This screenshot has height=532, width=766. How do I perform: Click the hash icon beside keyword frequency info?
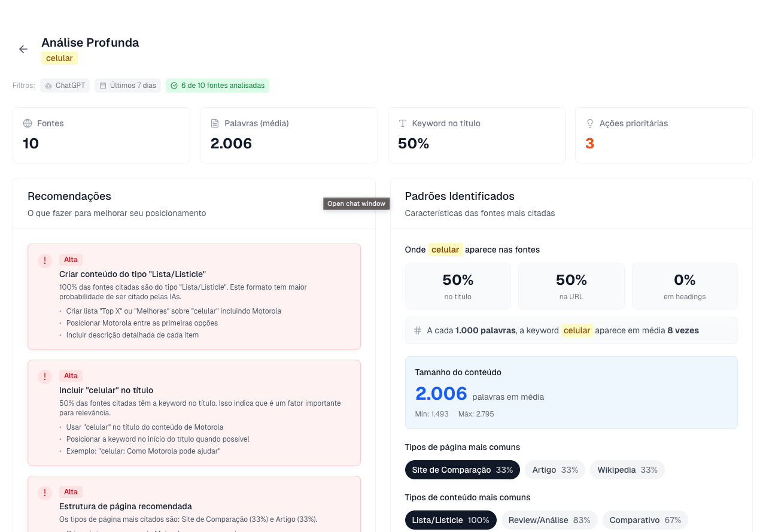point(417,330)
